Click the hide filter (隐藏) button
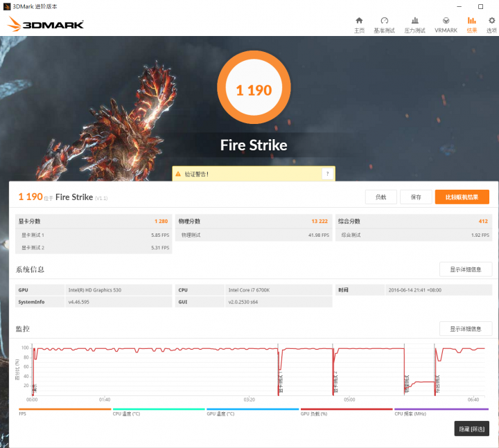This screenshot has width=499, height=448. tap(472, 429)
